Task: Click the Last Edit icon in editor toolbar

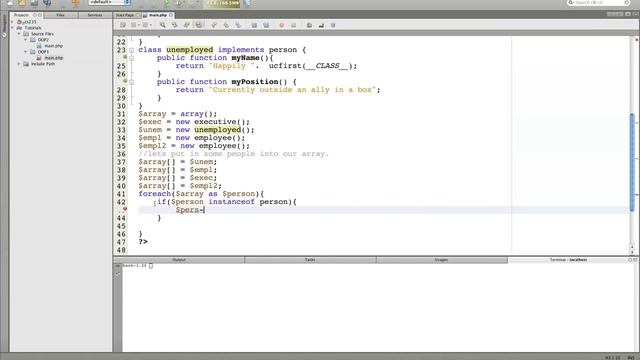Action: [122, 25]
